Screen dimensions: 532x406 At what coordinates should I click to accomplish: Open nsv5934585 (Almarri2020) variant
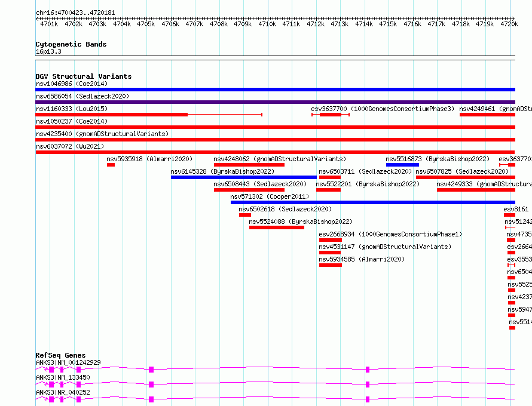[x=362, y=259]
